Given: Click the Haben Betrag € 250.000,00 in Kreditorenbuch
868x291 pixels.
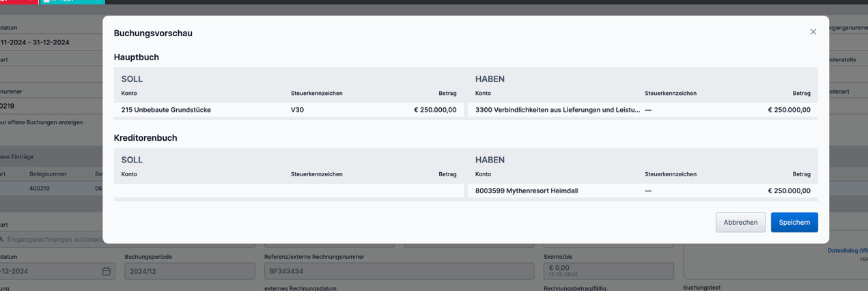Looking at the screenshot, I should [x=789, y=191].
